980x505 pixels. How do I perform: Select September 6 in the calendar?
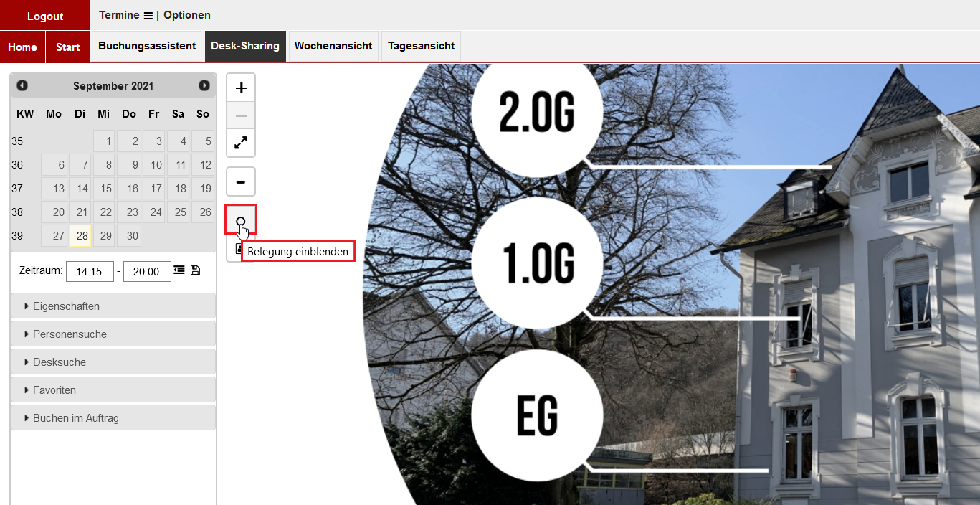[54, 165]
